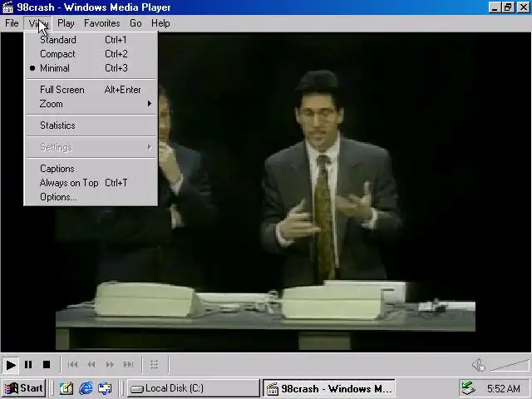Stop the video with the Stop button
Screen dimensions: 532x399
click(47, 365)
